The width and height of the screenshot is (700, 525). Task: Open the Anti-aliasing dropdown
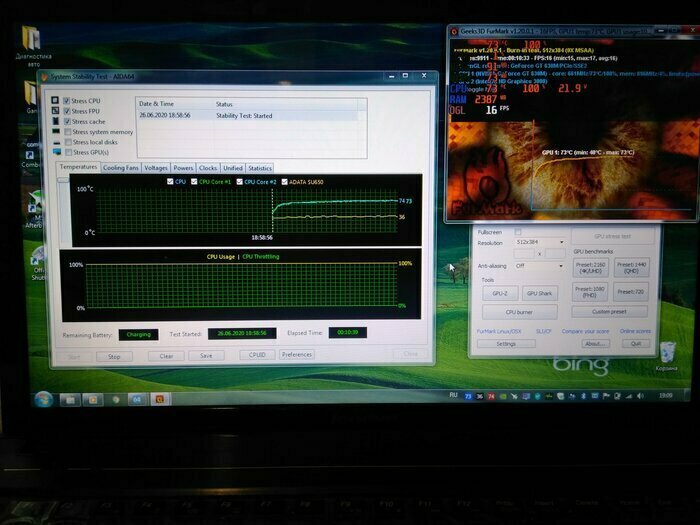540,266
